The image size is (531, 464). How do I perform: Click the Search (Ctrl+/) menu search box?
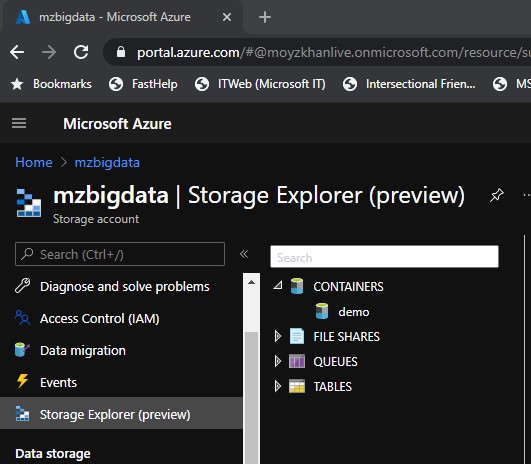(x=120, y=254)
